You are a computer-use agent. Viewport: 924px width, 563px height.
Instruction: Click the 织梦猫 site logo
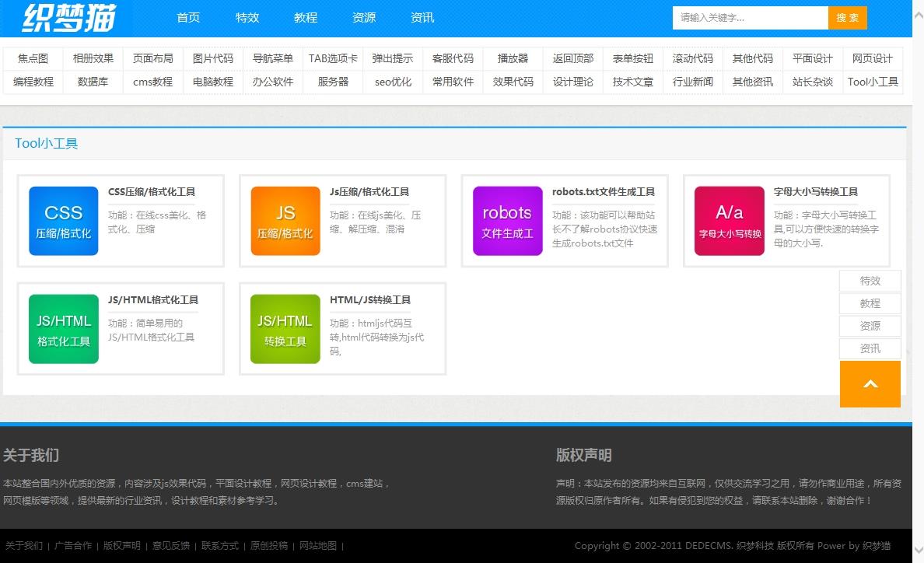(68, 18)
